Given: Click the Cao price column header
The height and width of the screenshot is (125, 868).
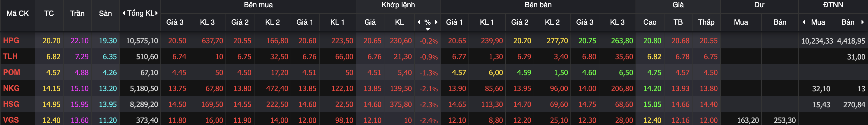Looking at the screenshot, I should pos(650,22).
